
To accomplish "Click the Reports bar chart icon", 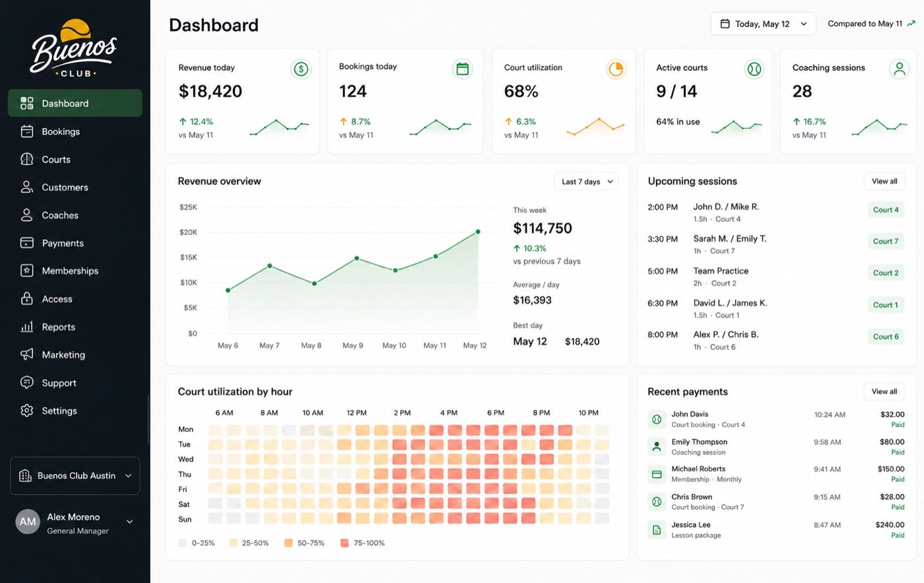I will click(27, 327).
